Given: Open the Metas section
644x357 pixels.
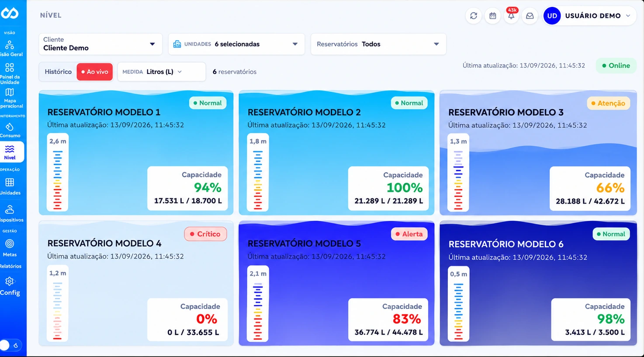Looking at the screenshot, I should (x=10, y=248).
